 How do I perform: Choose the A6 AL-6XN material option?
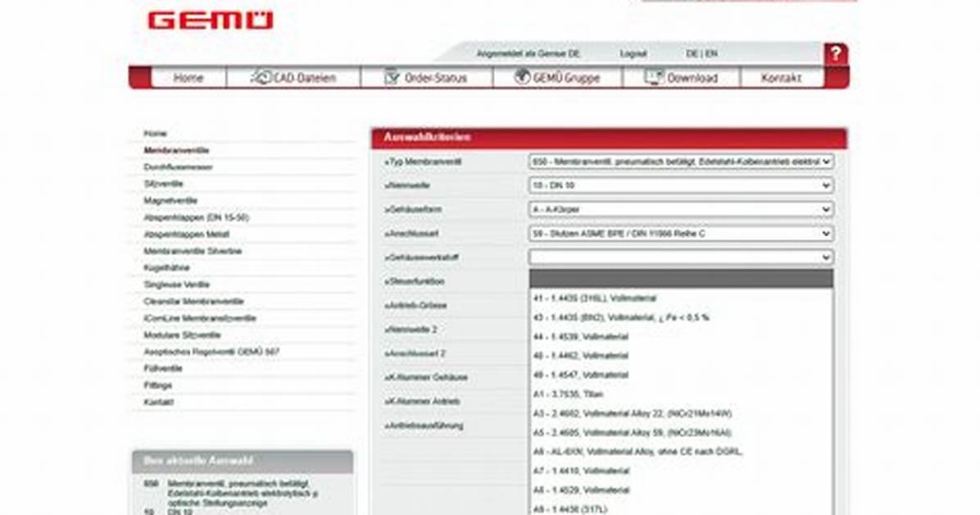tap(681, 452)
